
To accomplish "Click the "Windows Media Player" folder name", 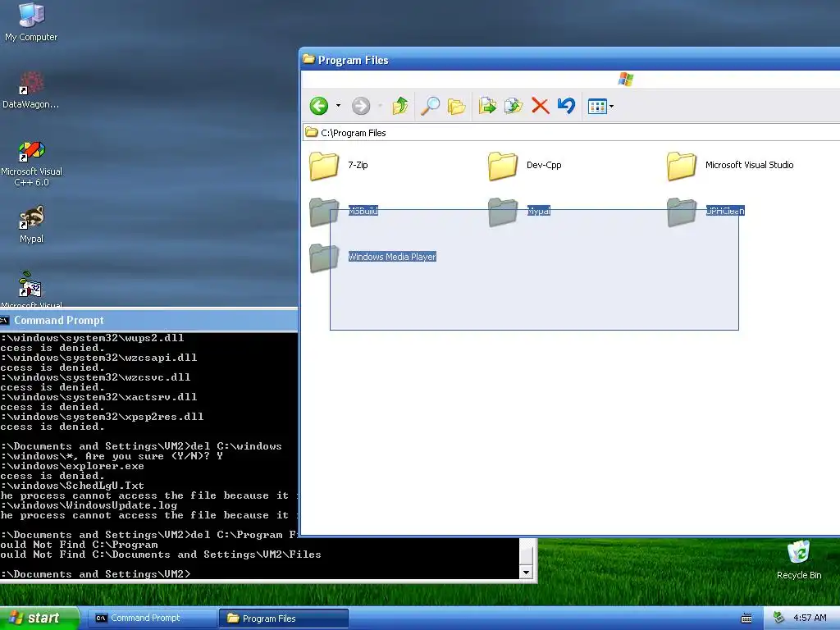I will click(392, 257).
